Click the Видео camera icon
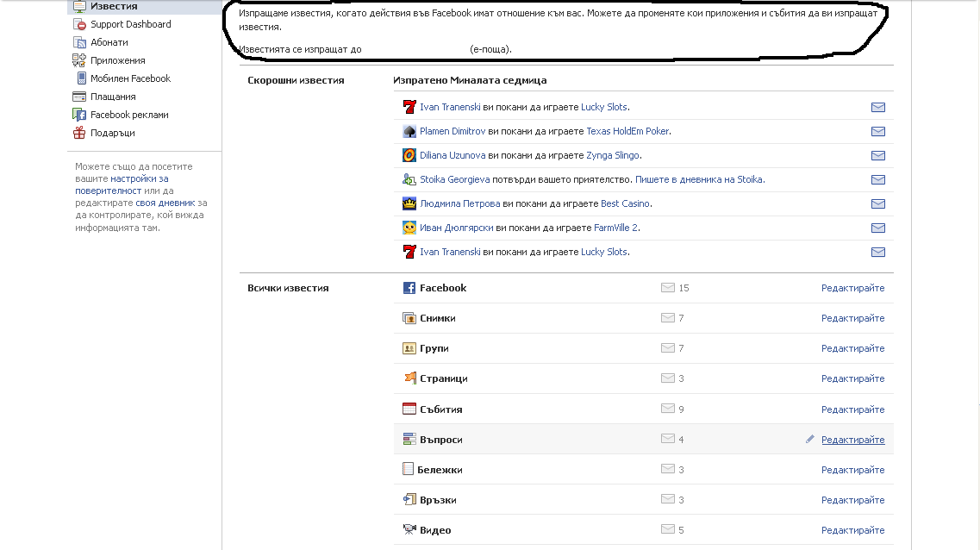This screenshot has width=980, height=550. pyautogui.click(x=409, y=530)
